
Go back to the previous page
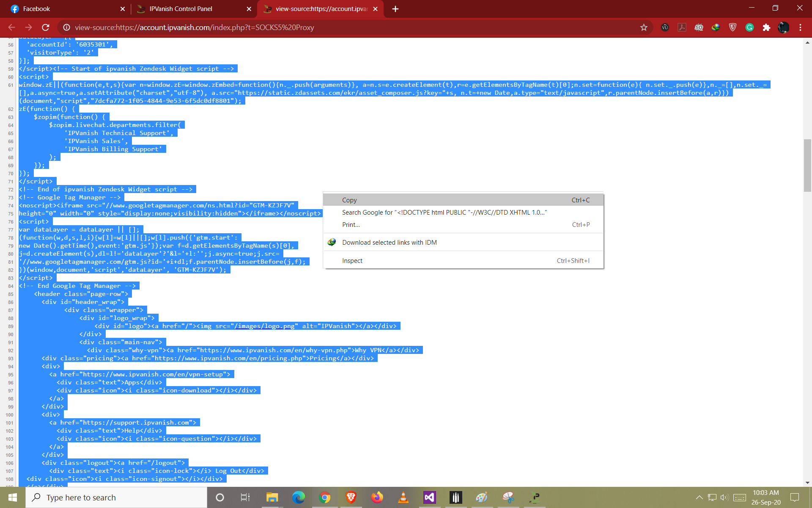click(11, 28)
